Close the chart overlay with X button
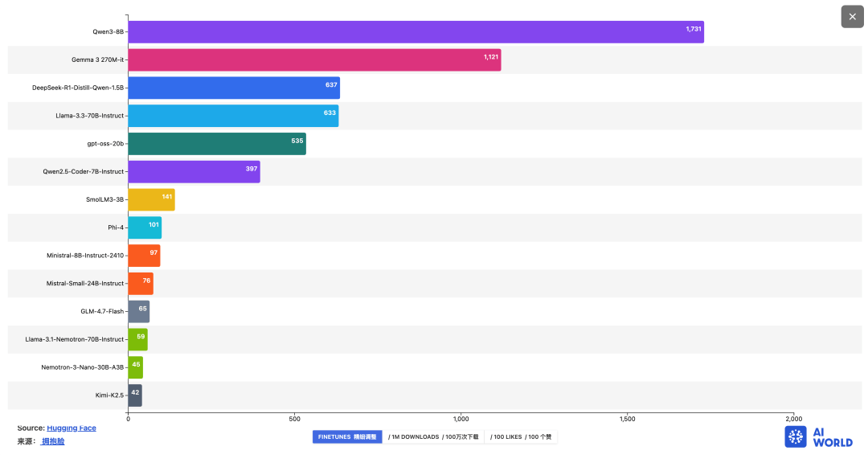The width and height of the screenshot is (868, 463). pyautogui.click(x=852, y=17)
